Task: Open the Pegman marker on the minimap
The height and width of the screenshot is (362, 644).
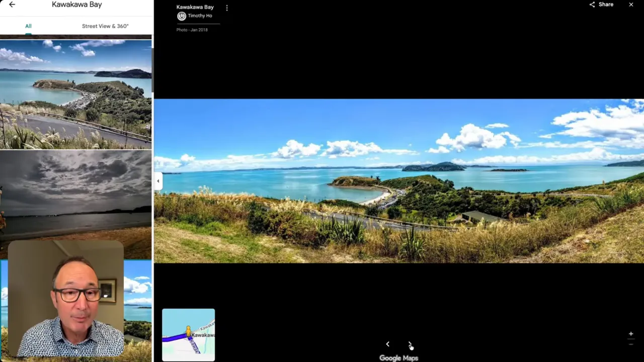Action: 188,331
